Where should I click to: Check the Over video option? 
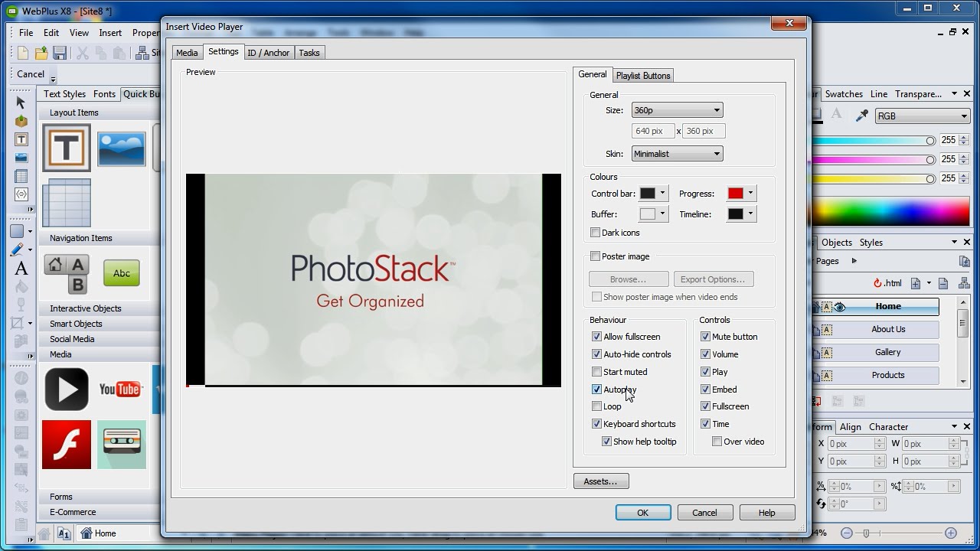[717, 442]
